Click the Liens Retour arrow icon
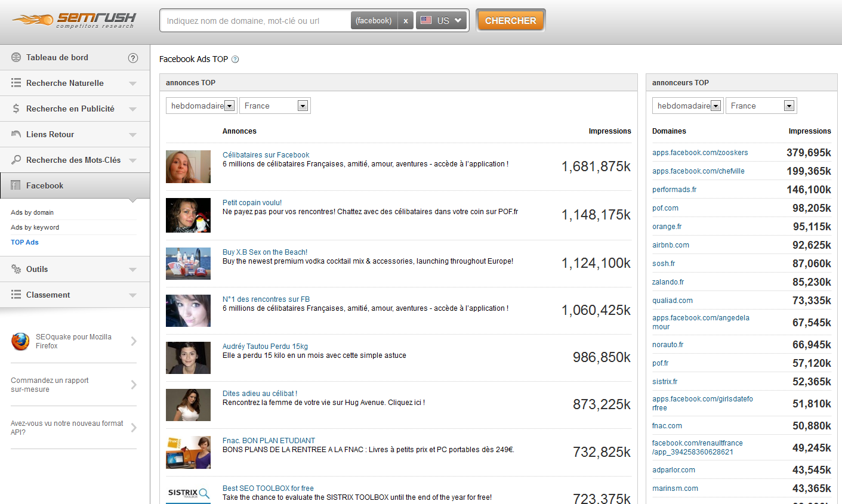Viewport: 842px width, 504px height. pos(16,134)
